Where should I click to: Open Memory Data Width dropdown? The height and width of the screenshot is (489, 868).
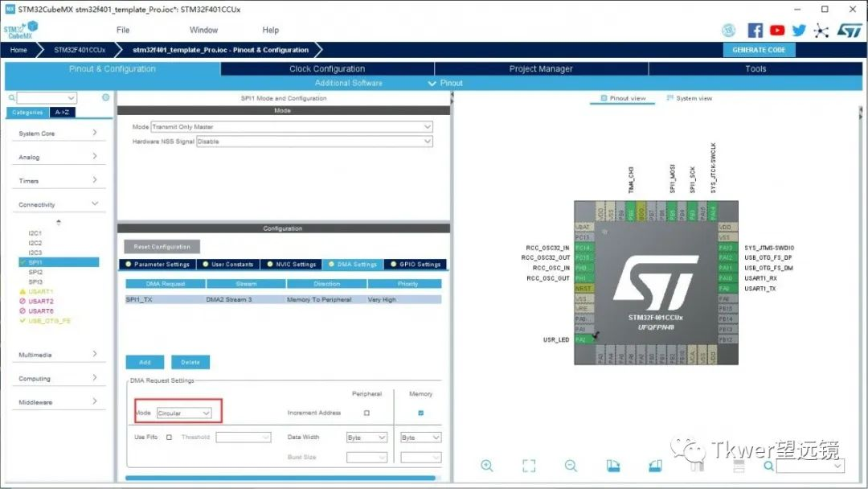click(x=420, y=438)
